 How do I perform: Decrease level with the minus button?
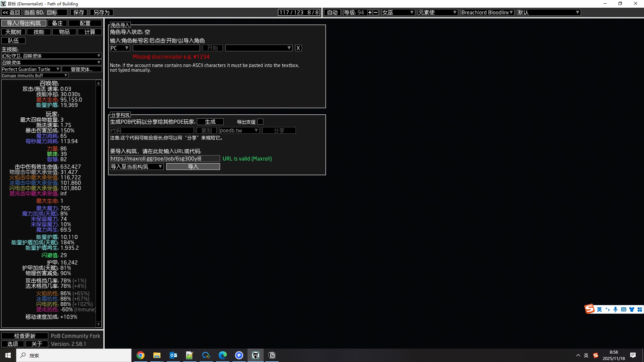[376, 12]
